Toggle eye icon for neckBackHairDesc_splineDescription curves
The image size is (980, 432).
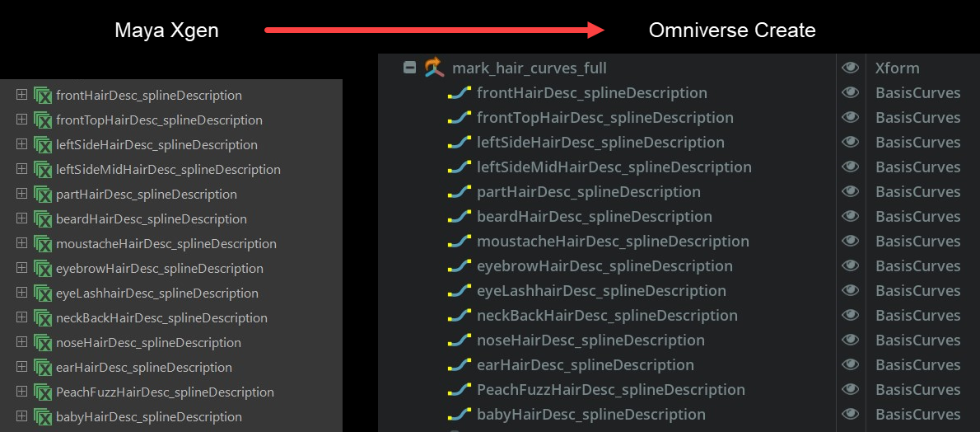pos(850,315)
